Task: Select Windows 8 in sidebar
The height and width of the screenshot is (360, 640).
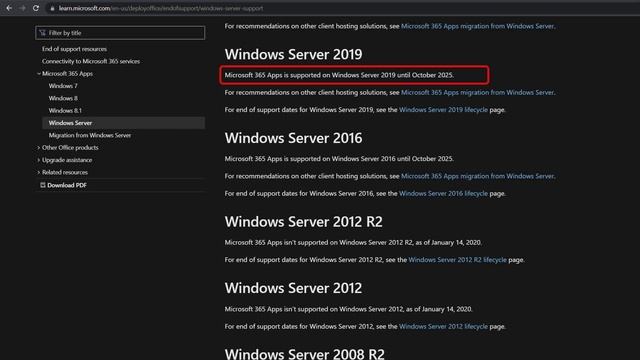Action: [63, 98]
